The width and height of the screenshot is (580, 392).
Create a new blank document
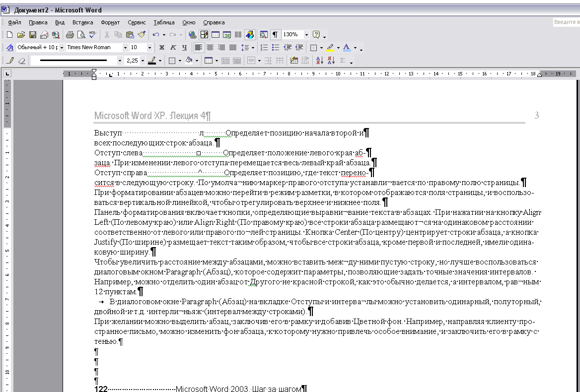point(9,35)
